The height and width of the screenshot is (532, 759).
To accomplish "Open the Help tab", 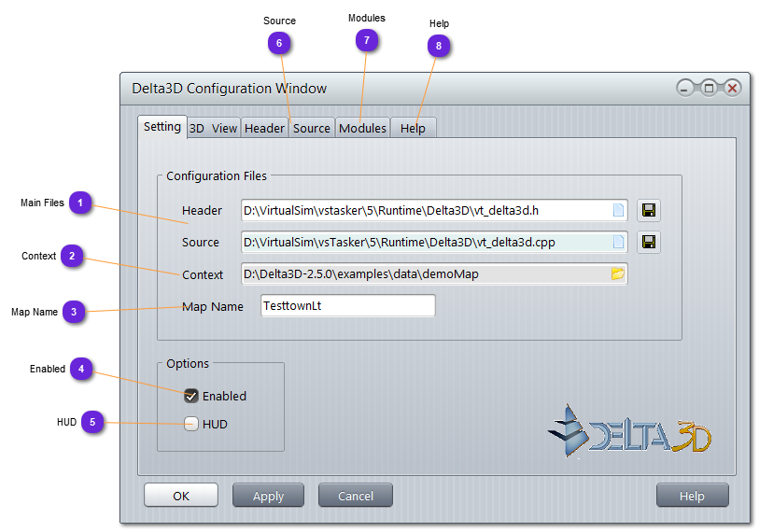I will pos(413,129).
